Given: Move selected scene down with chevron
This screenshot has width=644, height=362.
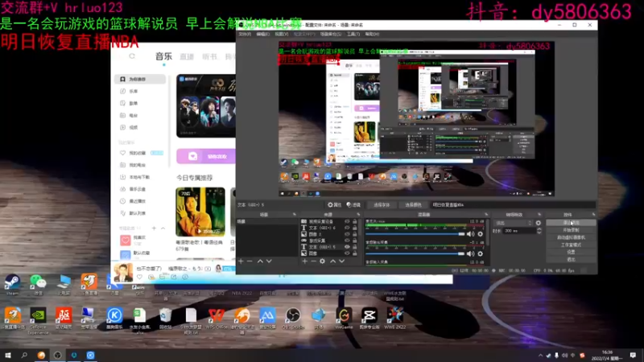Looking at the screenshot, I should point(269,261).
